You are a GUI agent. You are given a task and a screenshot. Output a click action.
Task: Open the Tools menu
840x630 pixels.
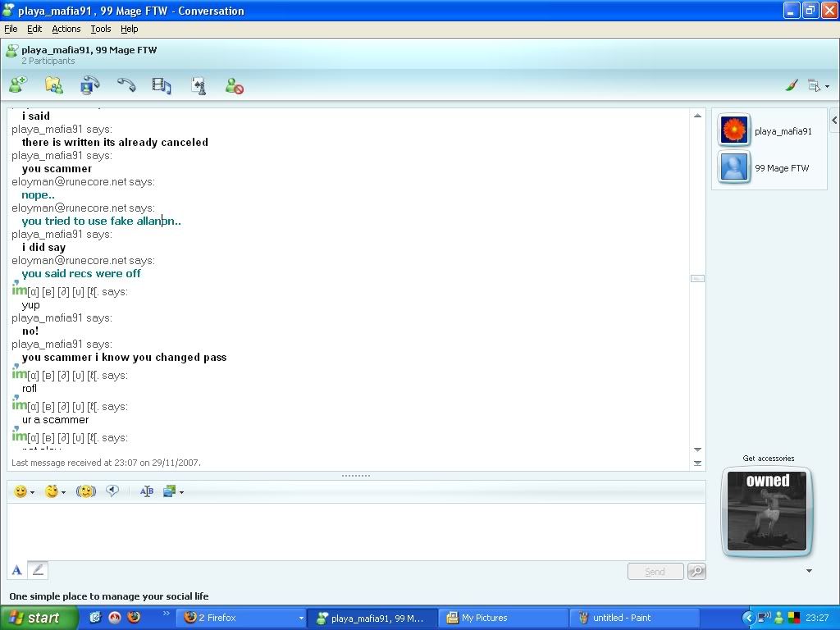(101, 29)
